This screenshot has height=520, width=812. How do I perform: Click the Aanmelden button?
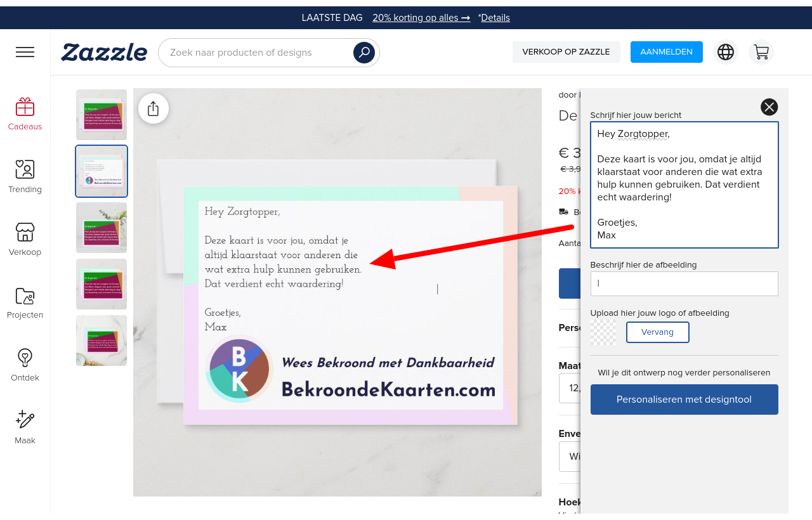[x=666, y=52]
